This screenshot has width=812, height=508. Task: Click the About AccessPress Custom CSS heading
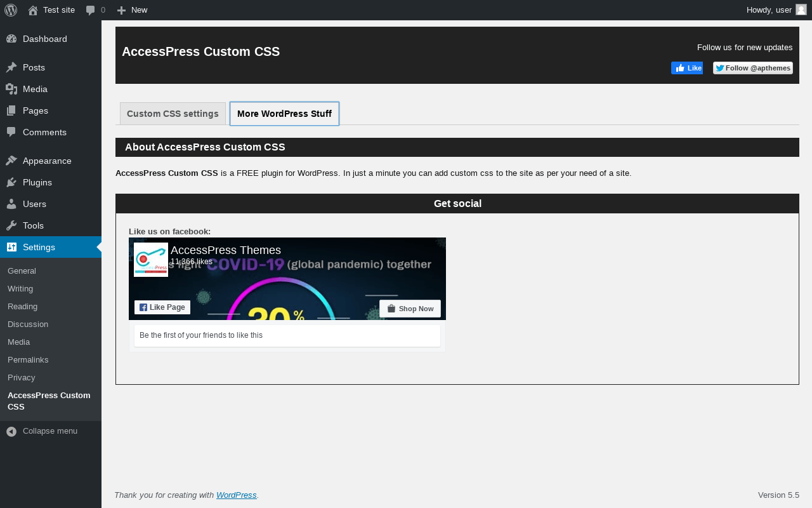205,147
